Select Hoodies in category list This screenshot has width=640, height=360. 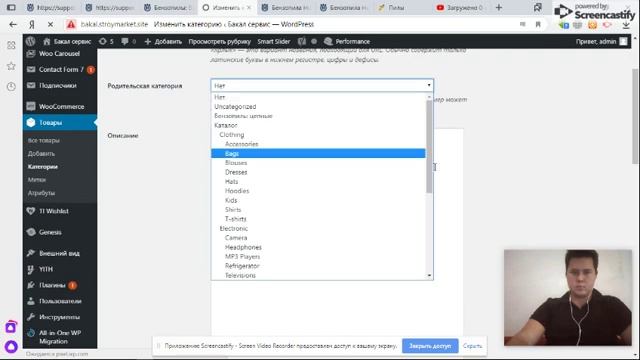318,191
